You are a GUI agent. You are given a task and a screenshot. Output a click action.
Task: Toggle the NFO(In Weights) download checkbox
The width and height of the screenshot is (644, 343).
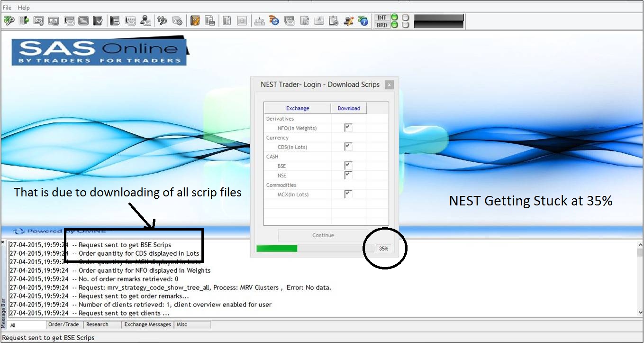pos(348,128)
